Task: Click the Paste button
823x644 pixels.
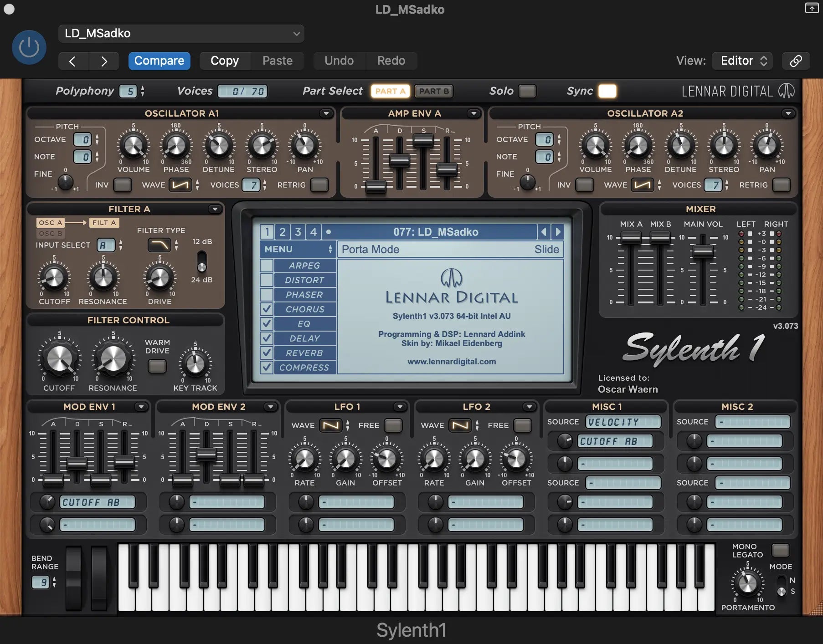Action: pyautogui.click(x=278, y=61)
